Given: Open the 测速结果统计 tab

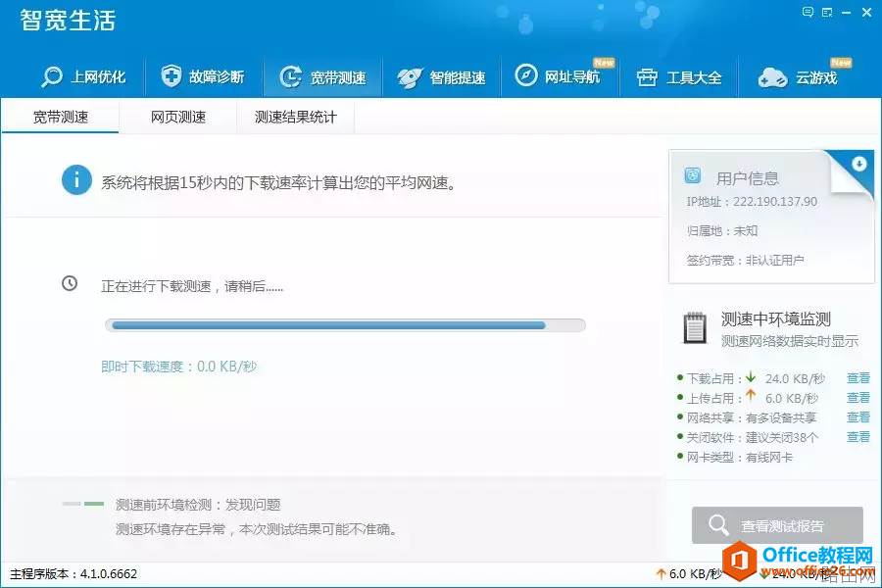Looking at the screenshot, I should 295,117.
